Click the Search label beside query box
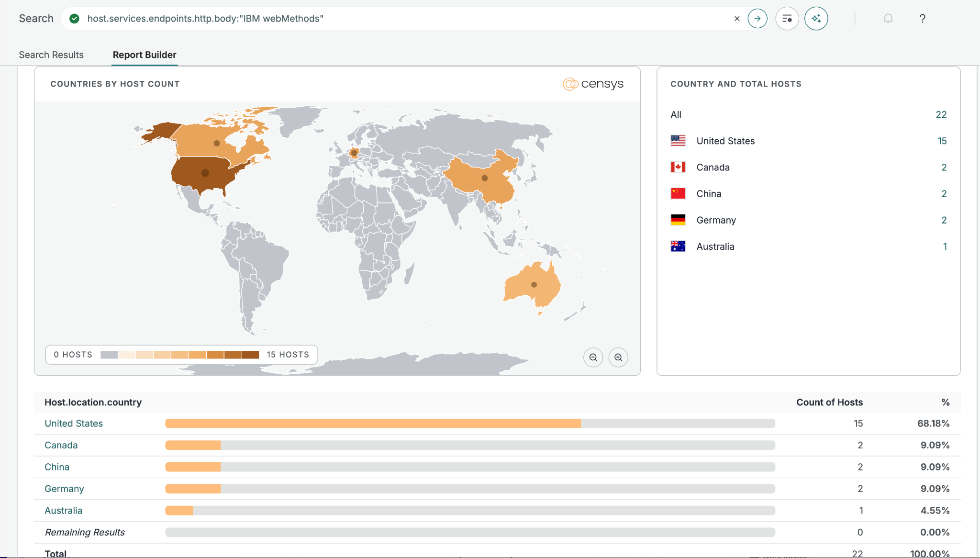The image size is (980, 558). coord(36,19)
